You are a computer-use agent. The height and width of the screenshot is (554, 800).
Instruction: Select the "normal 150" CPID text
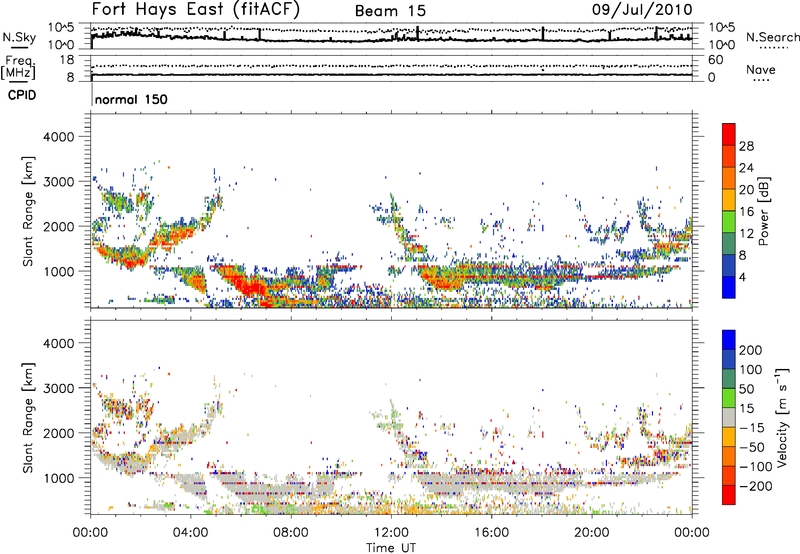(131, 99)
